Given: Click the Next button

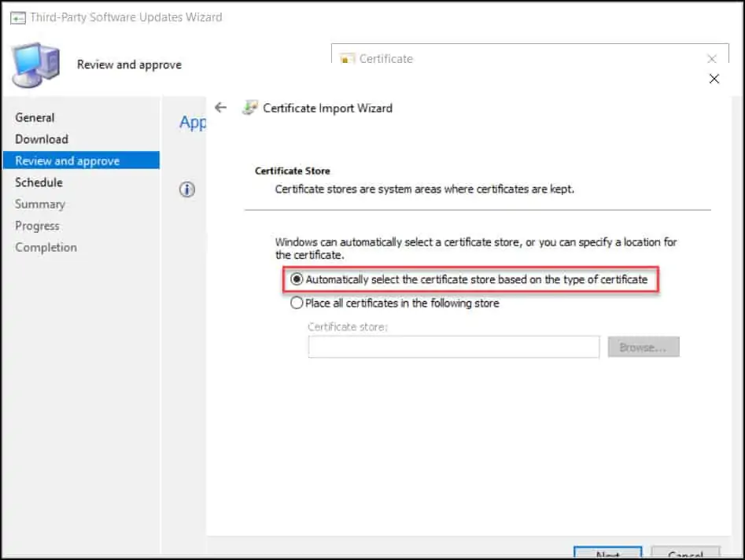Looking at the screenshot, I should pos(607,552).
